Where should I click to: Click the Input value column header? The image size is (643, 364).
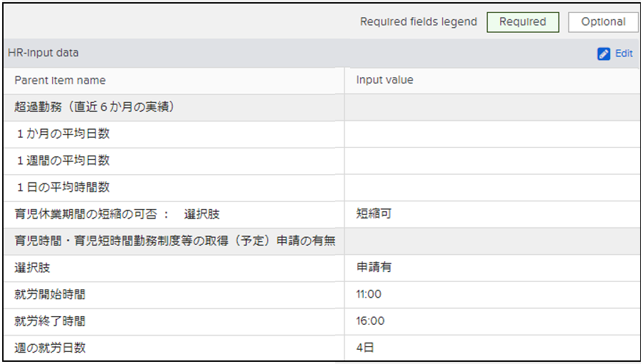coord(384,80)
